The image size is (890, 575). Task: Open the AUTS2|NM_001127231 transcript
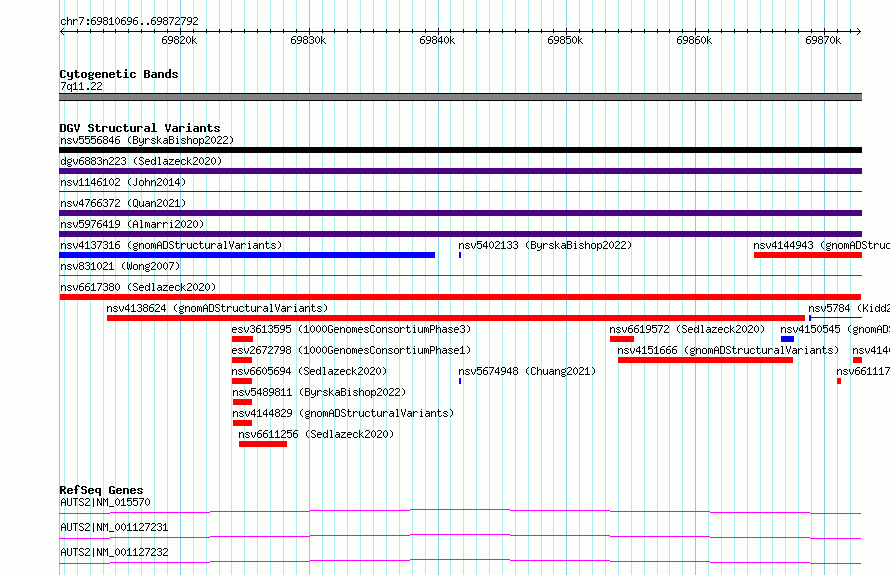[x=114, y=527]
